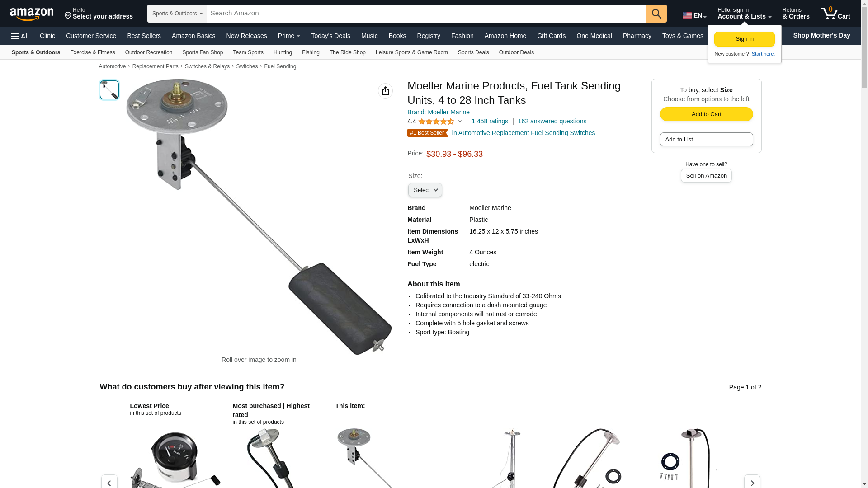Expand the Sports & Outdoors search category dropdown
This screenshot has width=868, height=488.
[177, 14]
